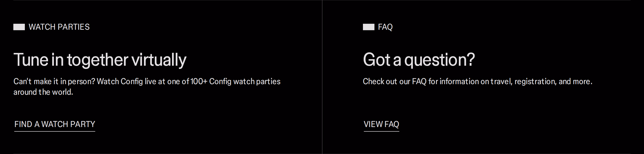Click the underline beneath FIND A WATCH PARTY
The height and width of the screenshot is (154, 644).
55,131
